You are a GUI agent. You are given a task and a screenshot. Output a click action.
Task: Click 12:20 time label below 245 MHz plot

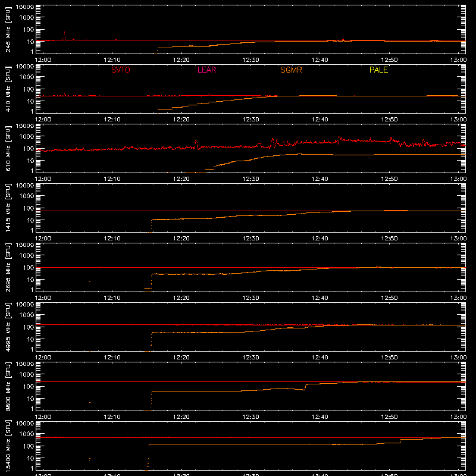coord(181,60)
